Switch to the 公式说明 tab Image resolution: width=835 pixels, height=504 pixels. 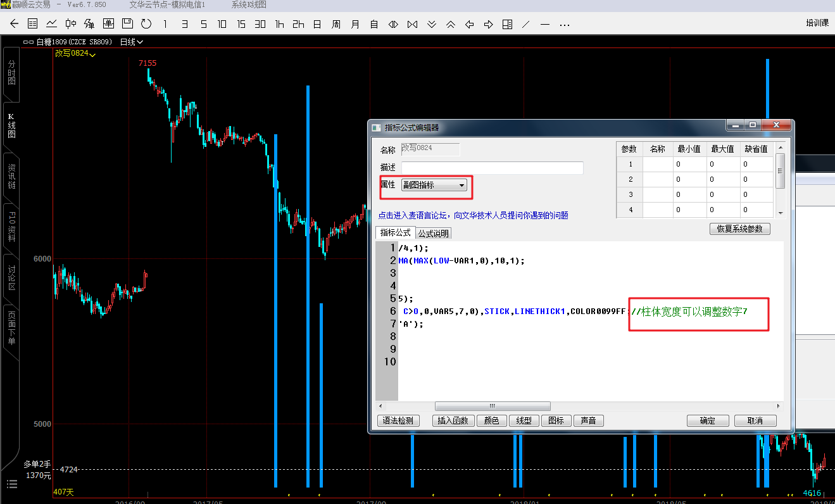tap(434, 234)
